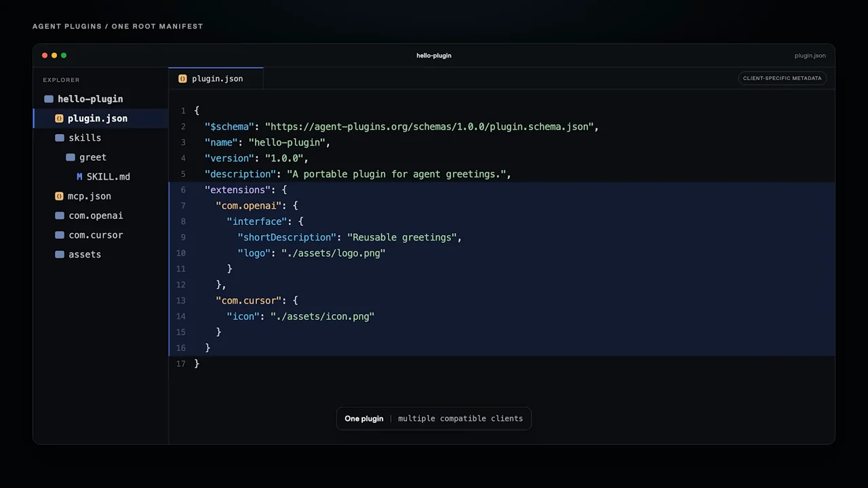
Task: Click the "./assets/logo.png" path on line 10
Action: [333, 253]
